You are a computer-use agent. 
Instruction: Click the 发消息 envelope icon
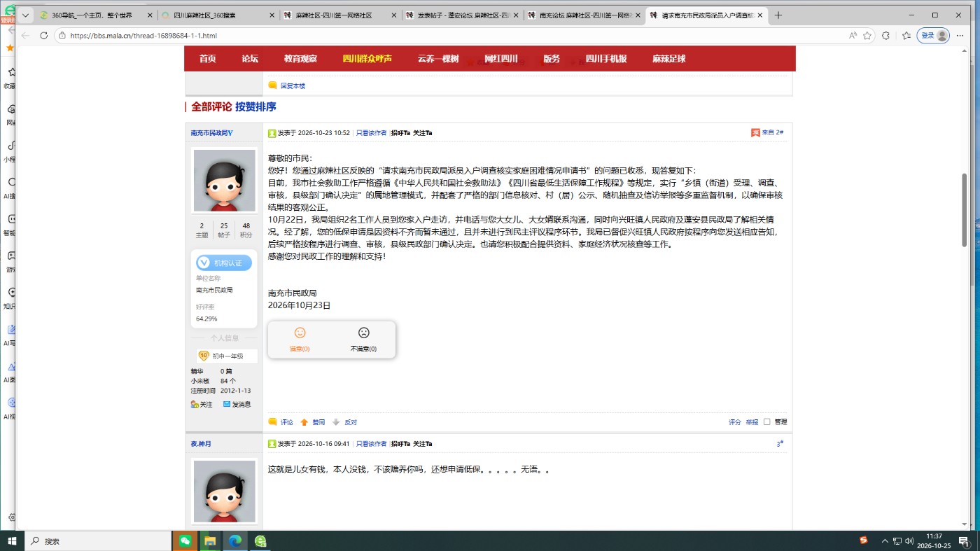click(x=227, y=404)
